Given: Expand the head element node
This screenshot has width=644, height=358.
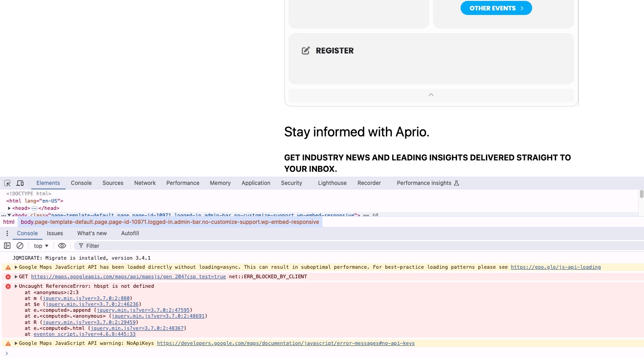Looking at the screenshot, I should tap(9, 208).
